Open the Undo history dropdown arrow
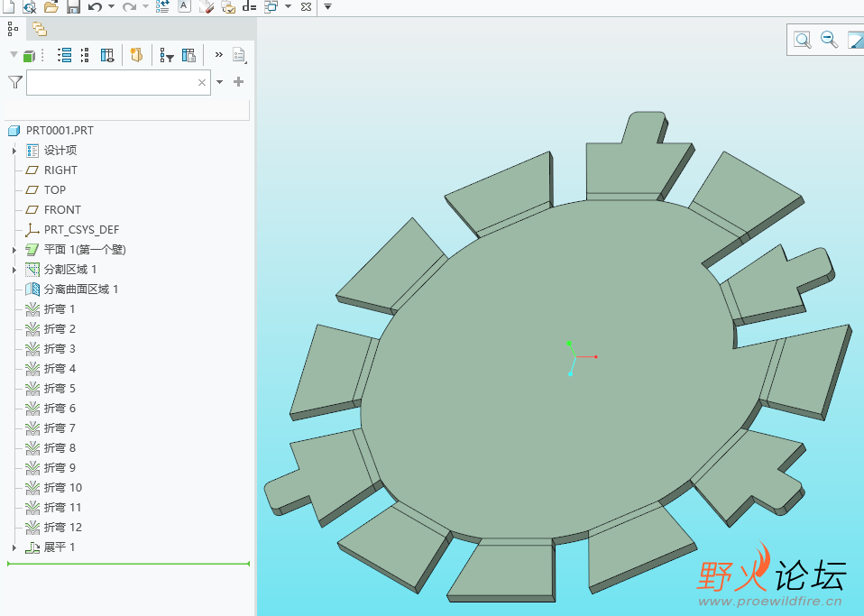The width and height of the screenshot is (864, 616). click(111, 6)
